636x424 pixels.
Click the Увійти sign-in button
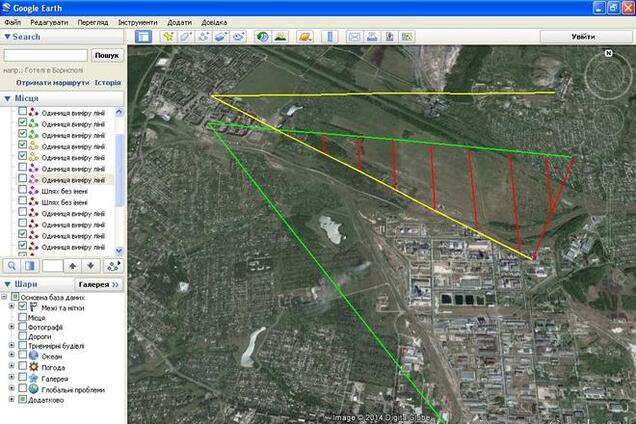[x=582, y=36]
